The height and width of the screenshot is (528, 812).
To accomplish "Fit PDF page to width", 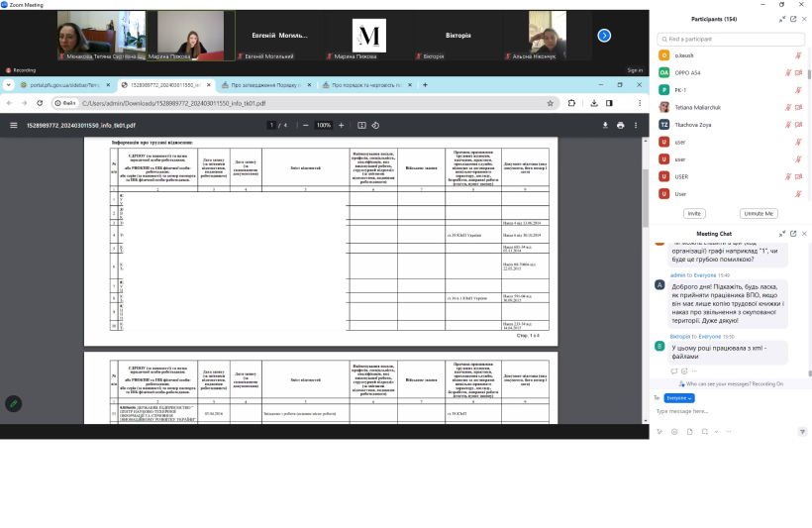I will pyautogui.click(x=361, y=126).
